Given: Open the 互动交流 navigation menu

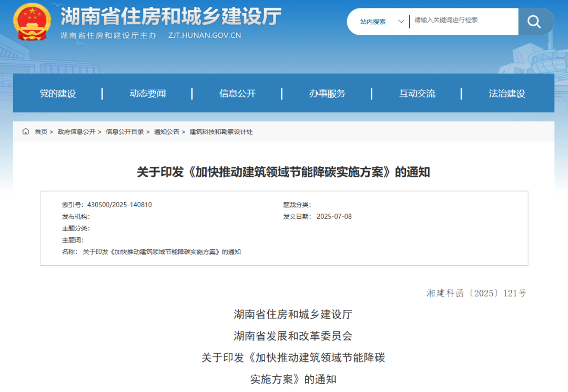Looking at the screenshot, I should click(417, 93).
